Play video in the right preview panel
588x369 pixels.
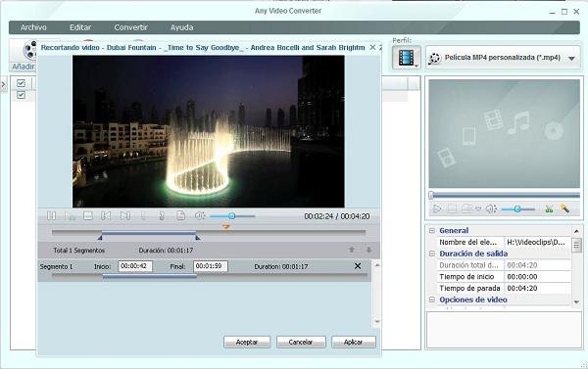point(437,208)
